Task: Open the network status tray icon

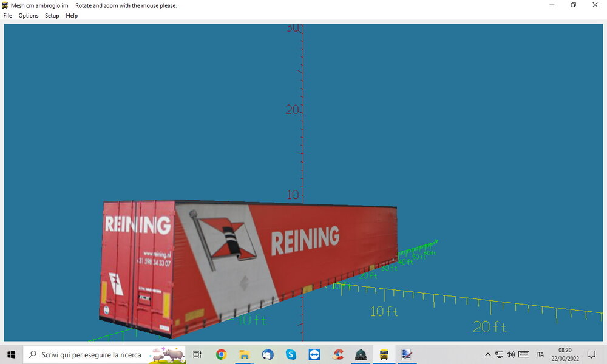Action: click(x=500, y=354)
